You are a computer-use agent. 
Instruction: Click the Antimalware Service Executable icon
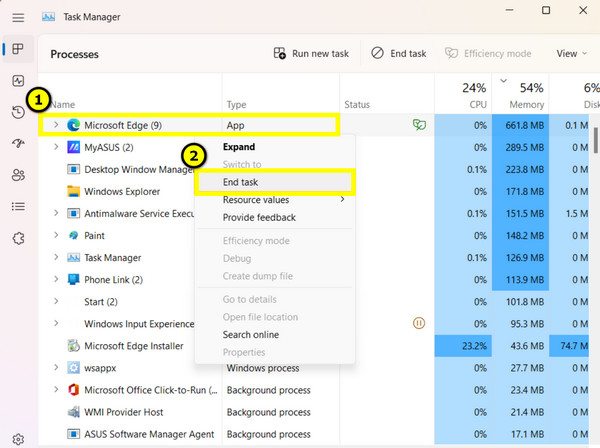pyautogui.click(x=73, y=213)
